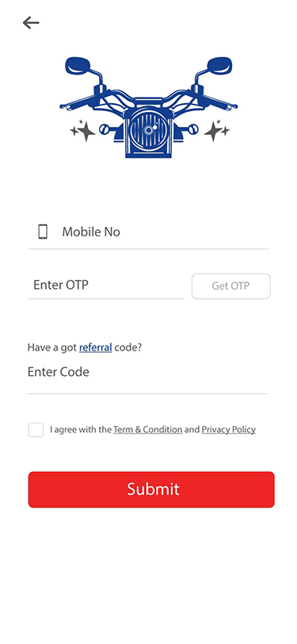The image size is (297, 644).
Task: Focus the Enter Code referral field
Action: pos(147,373)
